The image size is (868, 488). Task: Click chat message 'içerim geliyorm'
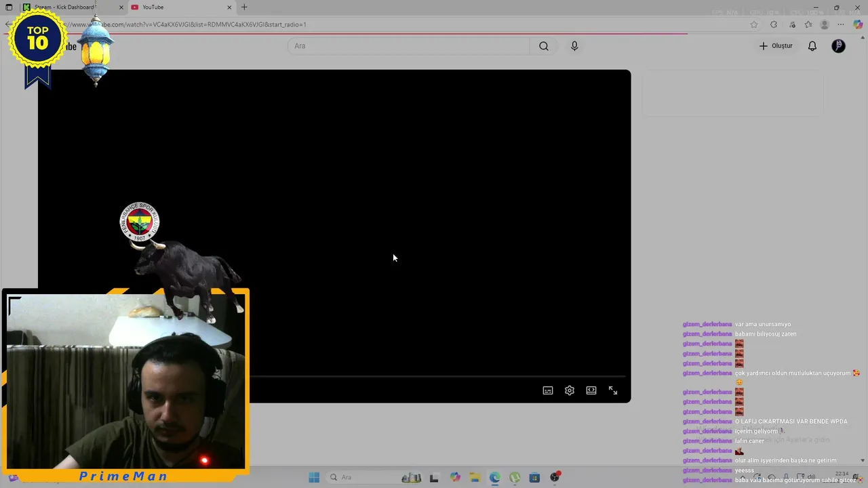(756, 431)
